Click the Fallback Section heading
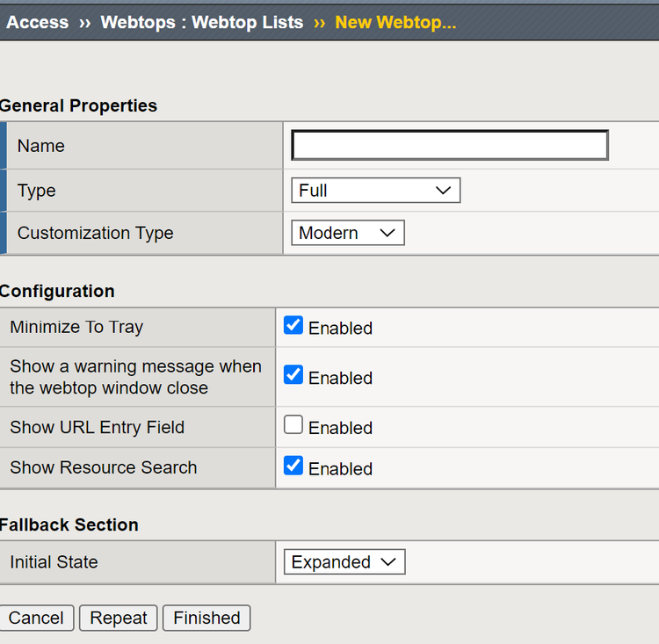The height and width of the screenshot is (644, 659). tap(69, 525)
